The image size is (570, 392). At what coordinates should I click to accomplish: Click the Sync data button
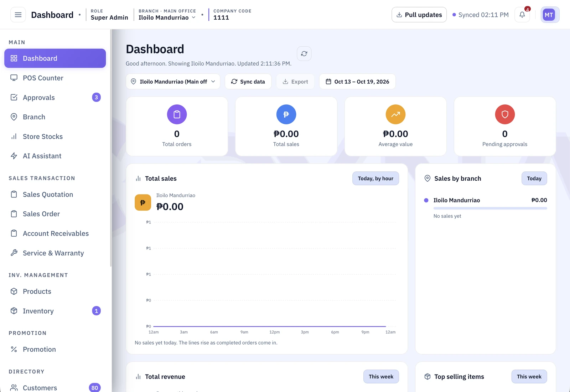(x=248, y=82)
